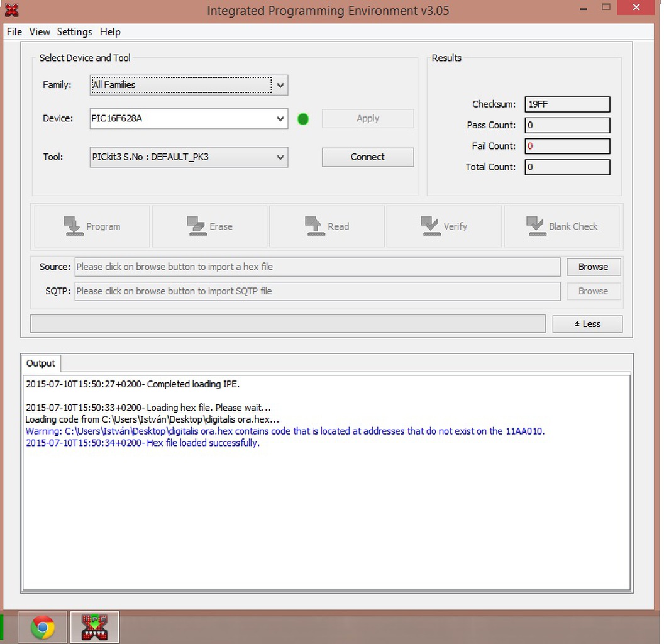664x644 pixels.
Task: Select the Output tab
Action: coord(41,363)
